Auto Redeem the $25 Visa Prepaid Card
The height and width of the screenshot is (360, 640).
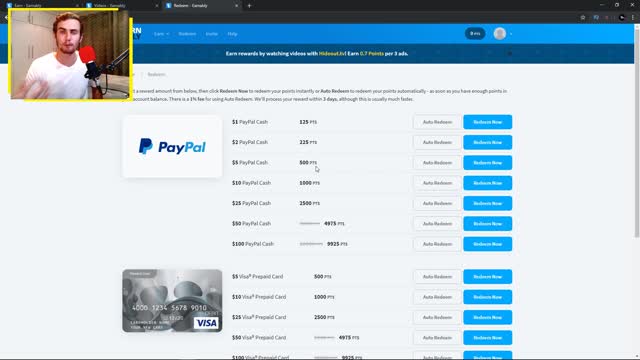point(437,317)
